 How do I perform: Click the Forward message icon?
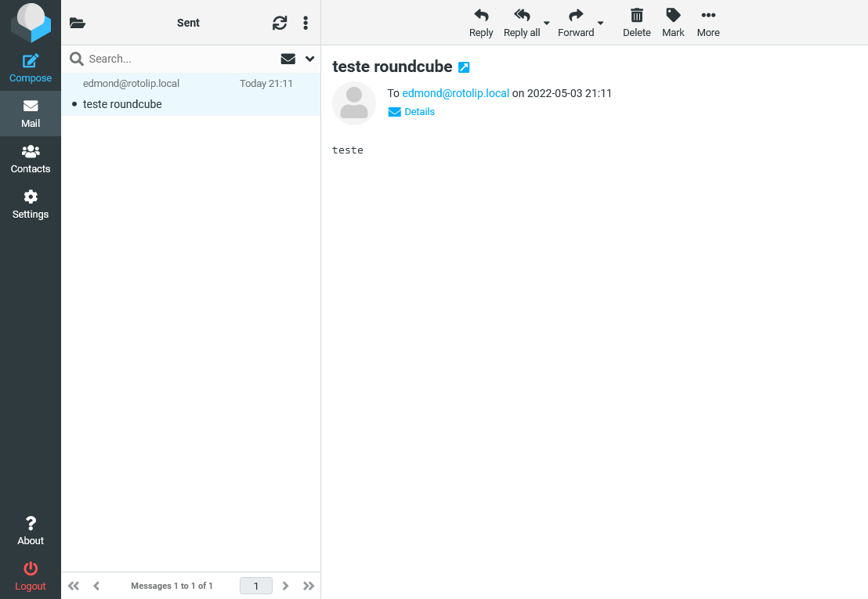coord(576,16)
